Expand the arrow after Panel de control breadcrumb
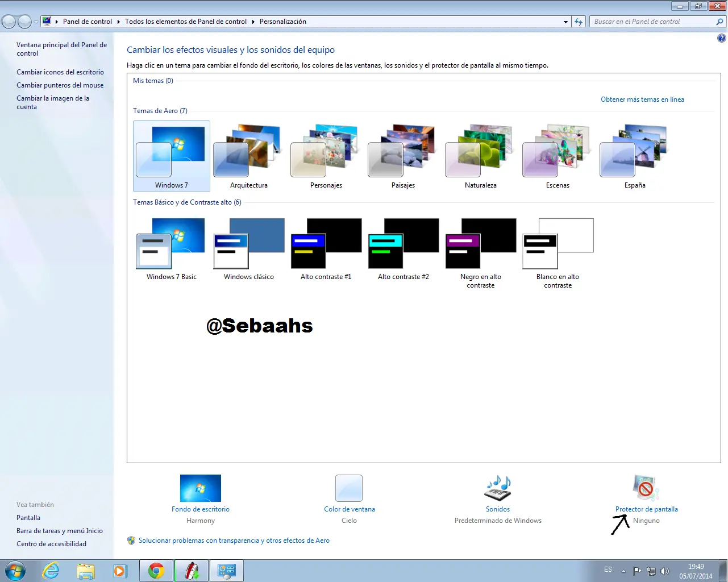 coord(119,22)
